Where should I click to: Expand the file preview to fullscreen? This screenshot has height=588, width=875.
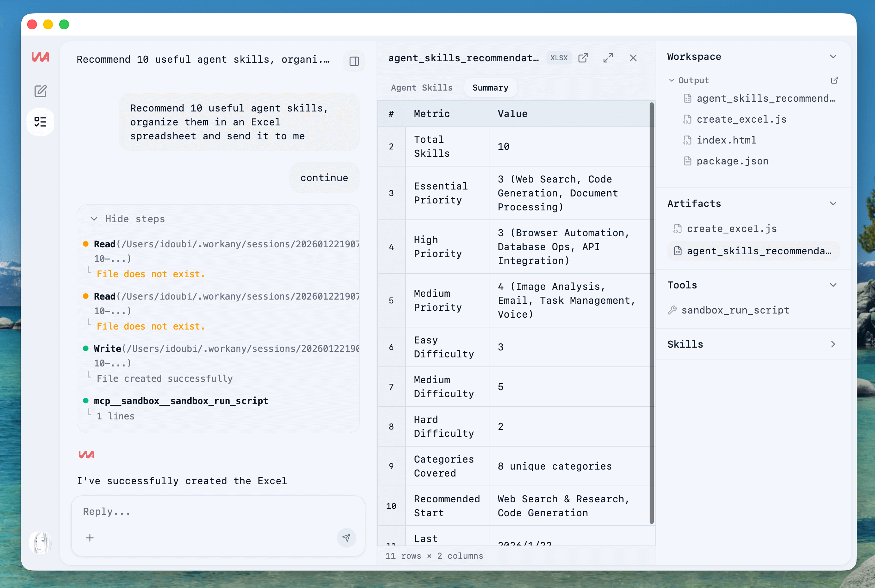608,58
